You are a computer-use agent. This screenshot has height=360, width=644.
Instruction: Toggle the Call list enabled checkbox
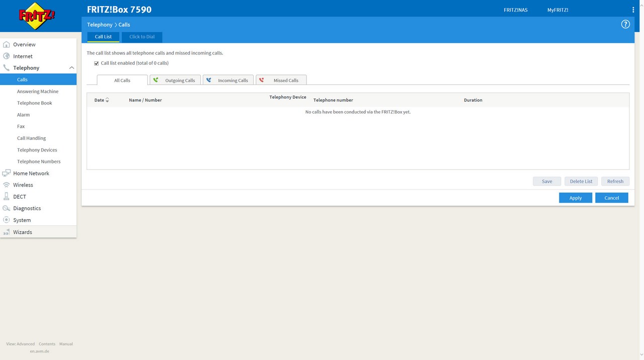coord(97,63)
